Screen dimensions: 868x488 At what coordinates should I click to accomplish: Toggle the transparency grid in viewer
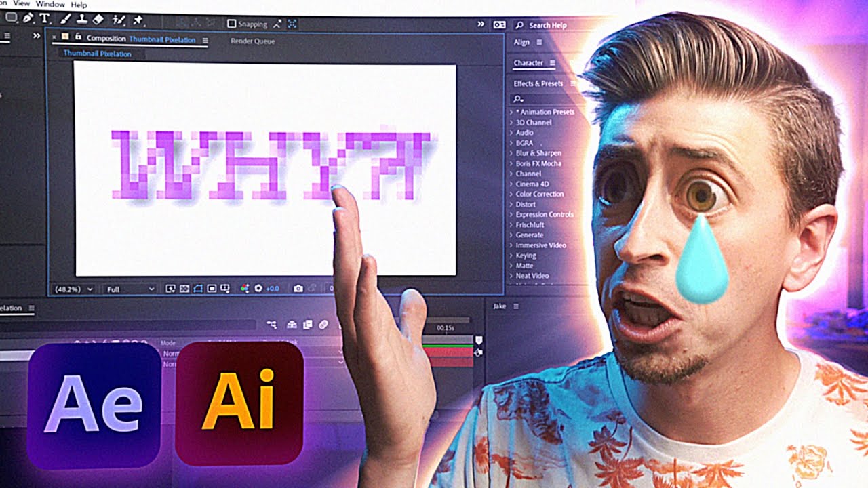coord(184,289)
